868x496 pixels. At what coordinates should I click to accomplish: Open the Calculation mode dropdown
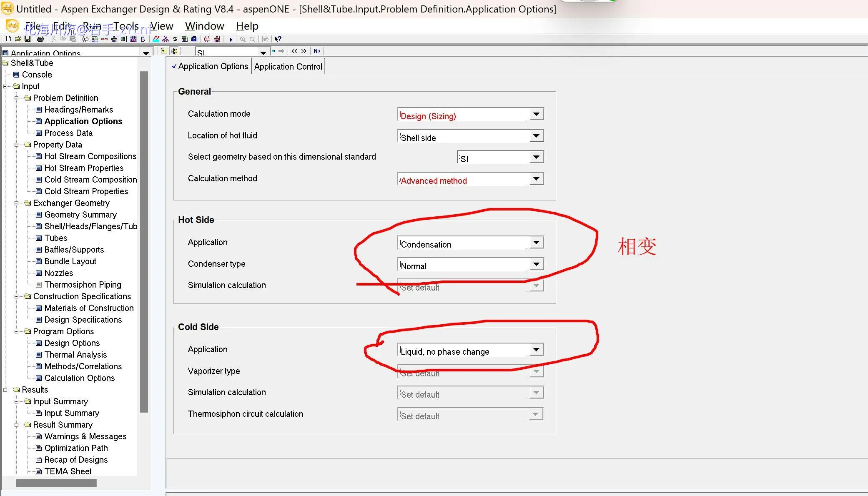point(537,114)
